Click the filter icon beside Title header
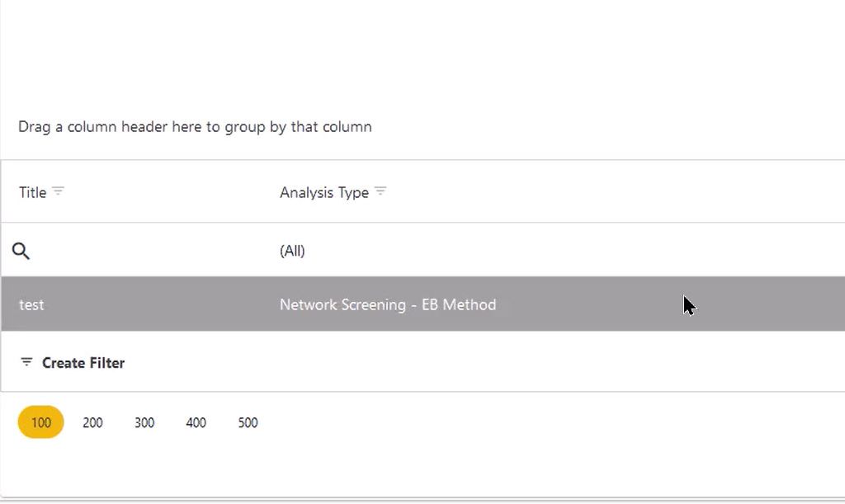 pos(58,191)
